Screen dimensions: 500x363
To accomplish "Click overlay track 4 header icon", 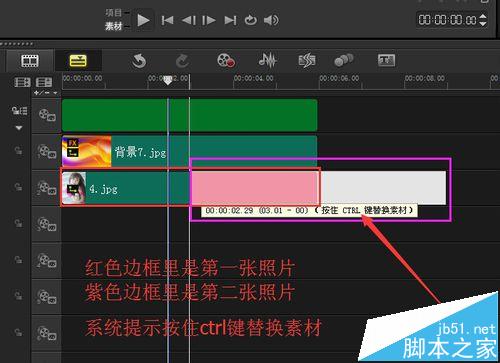I will click(x=47, y=260).
